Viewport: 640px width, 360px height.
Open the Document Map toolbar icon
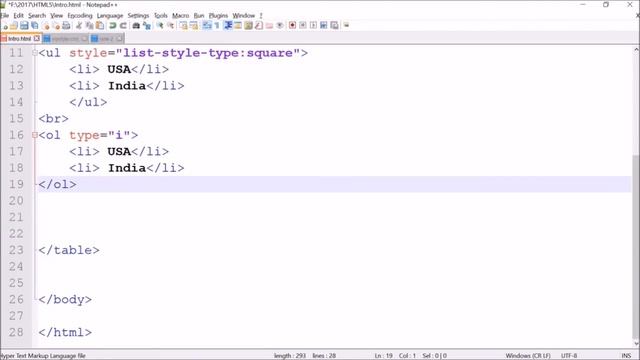click(x=248, y=25)
